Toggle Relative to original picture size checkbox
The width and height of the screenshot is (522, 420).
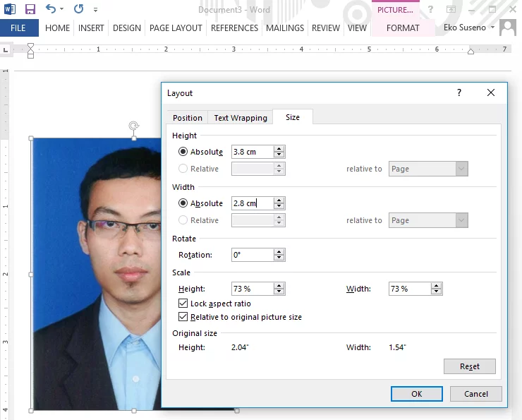183,316
